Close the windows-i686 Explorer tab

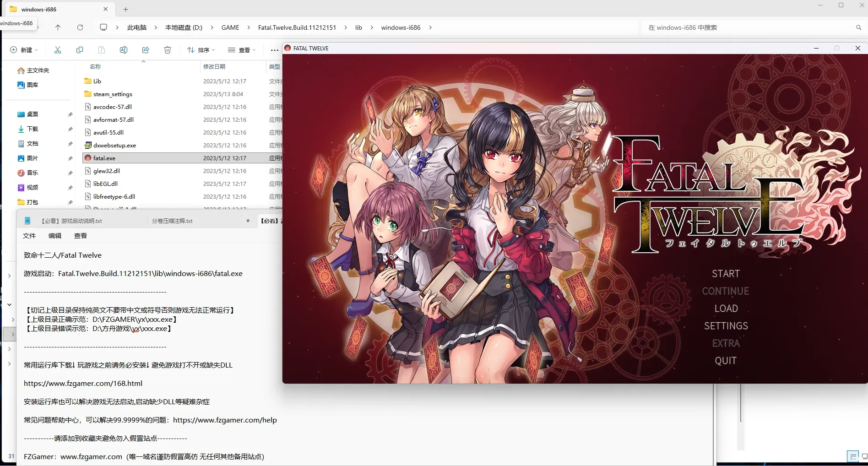[x=106, y=9]
